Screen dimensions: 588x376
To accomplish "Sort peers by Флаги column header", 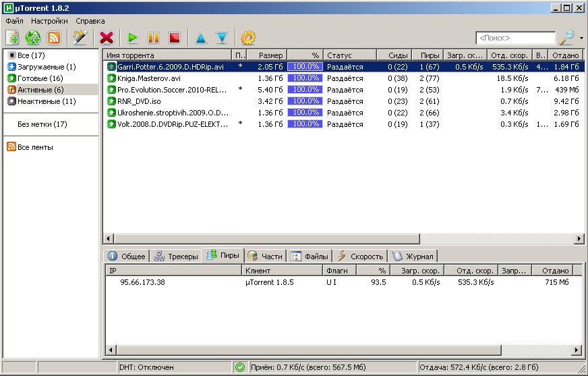I will pos(339,271).
